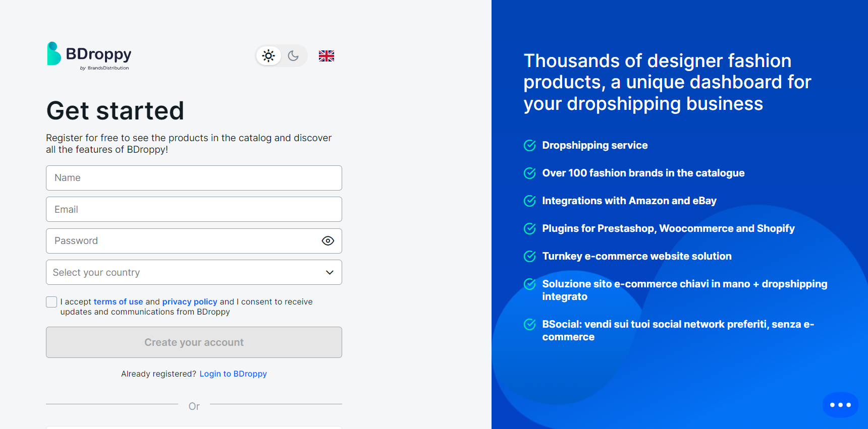Click the BDroppy logo
The width and height of the screenshot is (868, 429).
(x=89, y=56)
